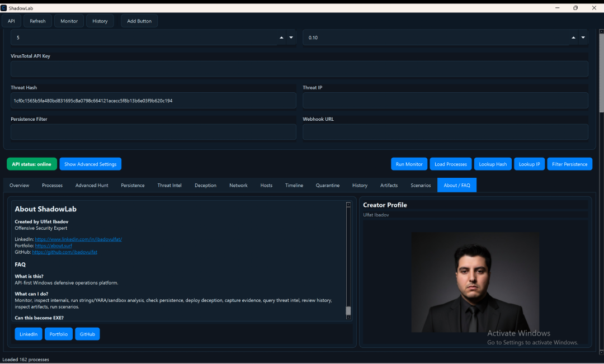Click the creator profile photo
The image size is (604, 364).
(475, 282)
